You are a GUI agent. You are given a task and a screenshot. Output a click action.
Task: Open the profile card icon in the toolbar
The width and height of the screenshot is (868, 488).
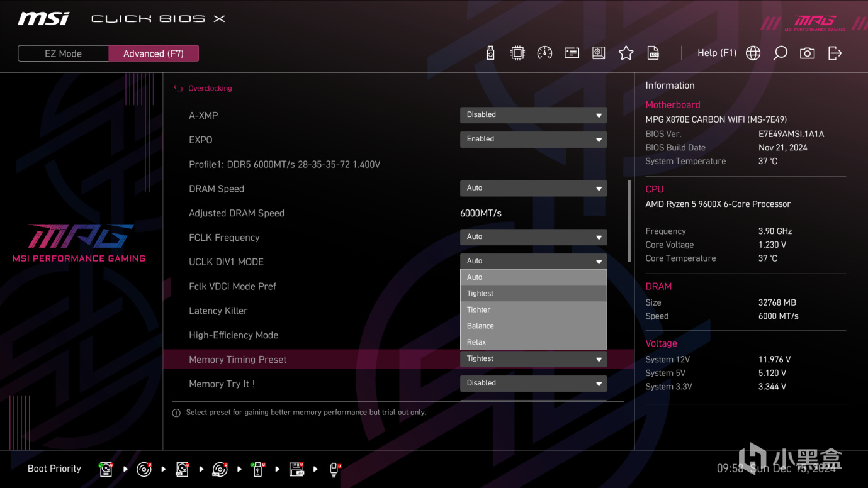(x=572, y=53)
